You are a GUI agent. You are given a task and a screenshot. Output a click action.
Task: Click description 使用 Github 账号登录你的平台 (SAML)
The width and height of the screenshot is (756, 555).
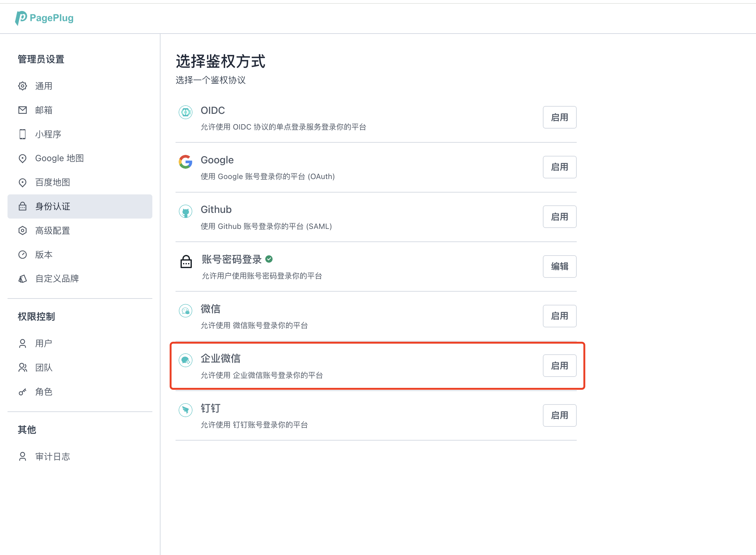tap(266, 226)
